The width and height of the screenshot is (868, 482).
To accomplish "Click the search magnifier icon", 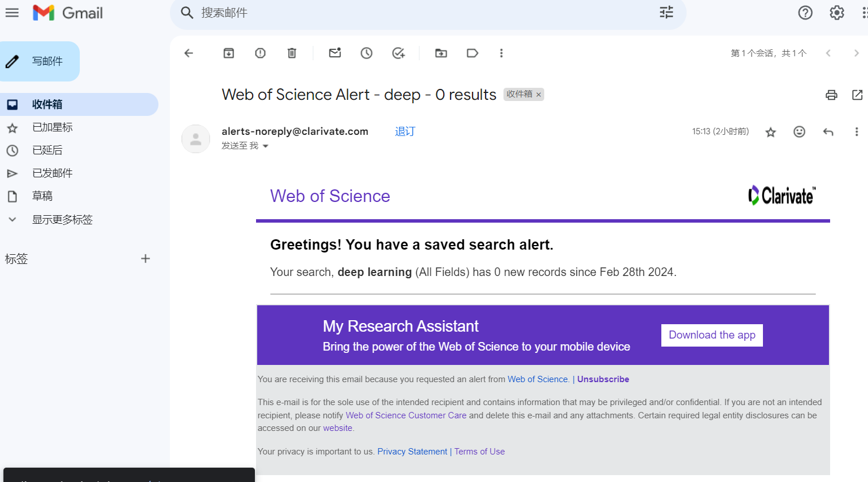I will click(x=187, y=13).
